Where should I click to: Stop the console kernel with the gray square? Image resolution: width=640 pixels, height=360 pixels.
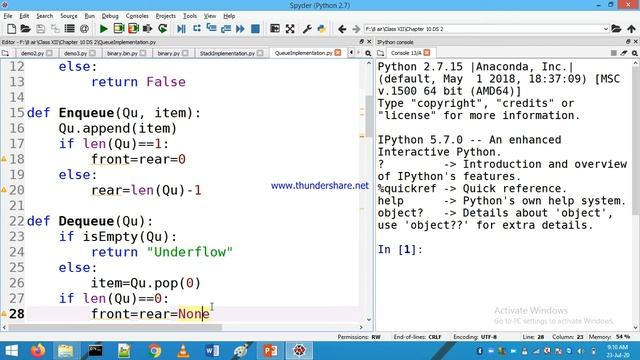coord(613,53)
